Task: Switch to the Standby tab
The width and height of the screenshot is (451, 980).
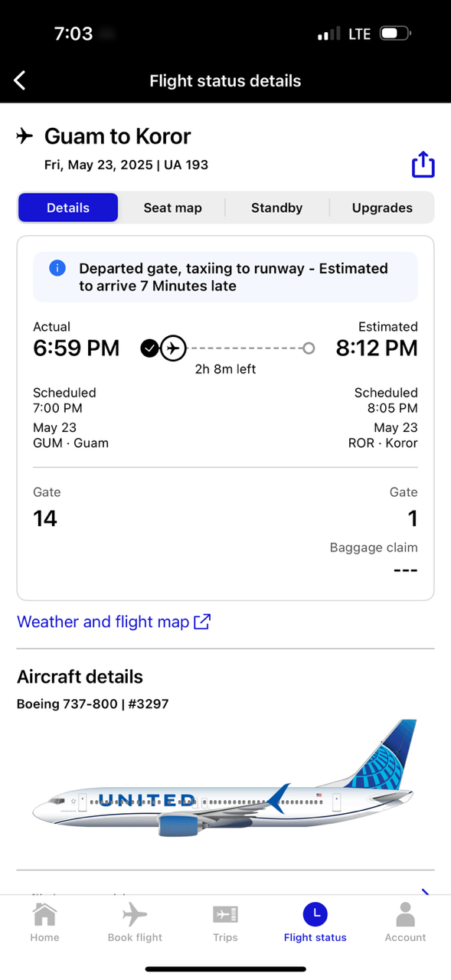Action: pyautogui.click(x=276, y=207)
